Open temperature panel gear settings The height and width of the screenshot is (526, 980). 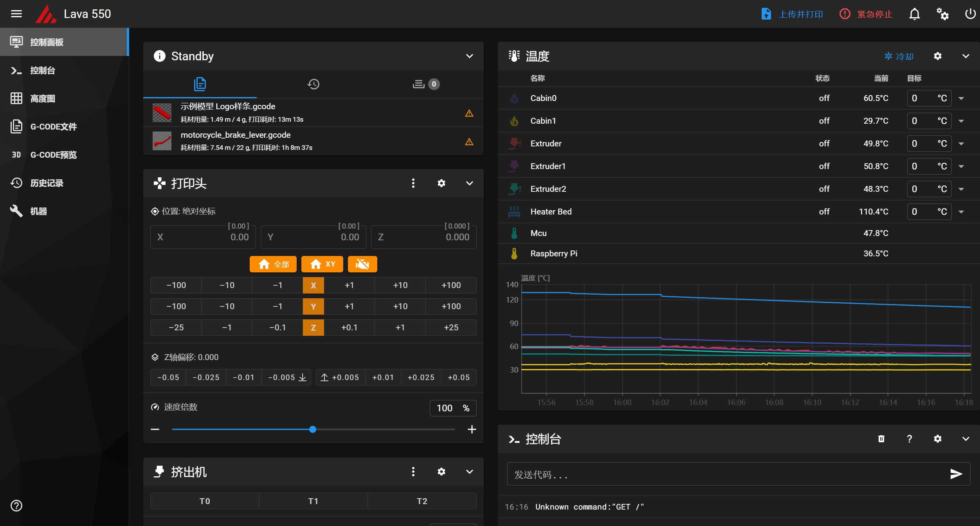tap(937, 56)
